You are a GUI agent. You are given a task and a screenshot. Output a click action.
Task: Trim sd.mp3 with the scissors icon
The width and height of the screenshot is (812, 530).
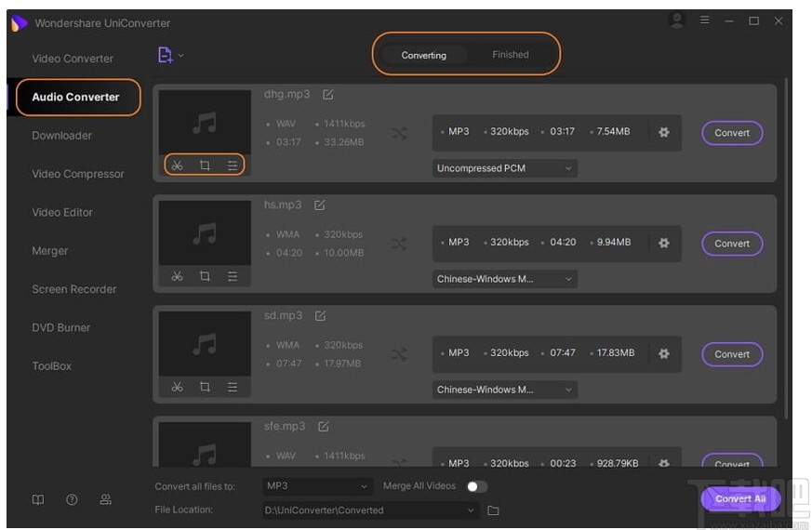point(177,387)
